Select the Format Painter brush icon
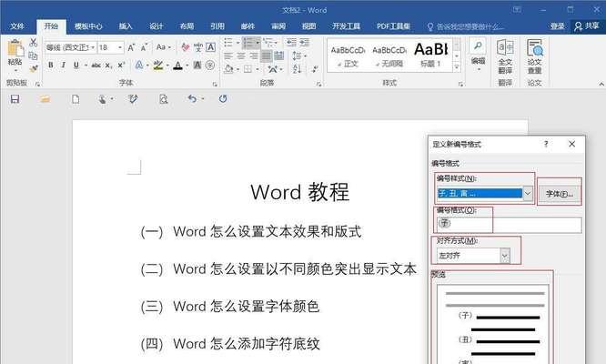 pos(34,69)
